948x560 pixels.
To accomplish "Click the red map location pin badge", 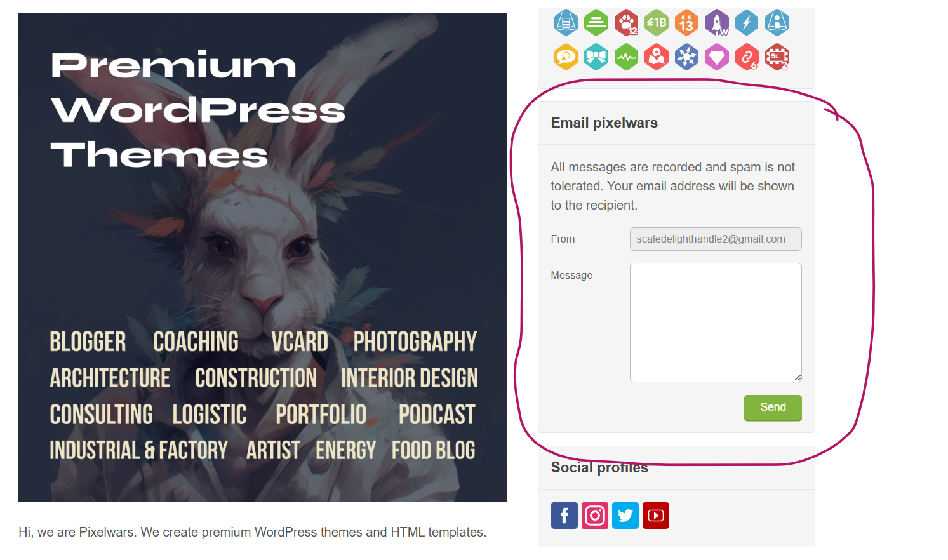I will 657,57.
